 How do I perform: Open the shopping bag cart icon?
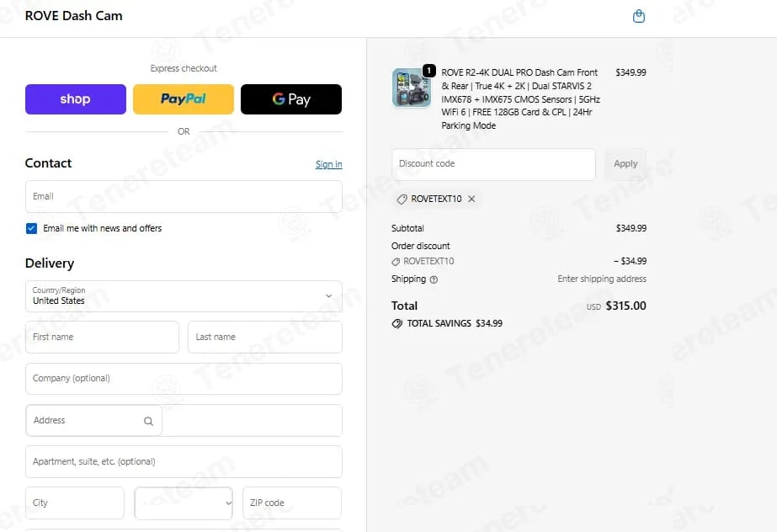click(x=639, y=16)
